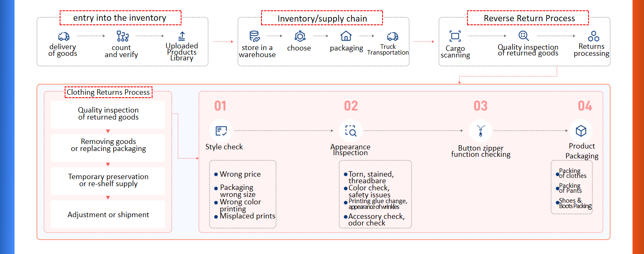Click the delivery of goods truck icon
This screenshot has width=644, height=254.
pyautogui.click(x=63, y=36)
